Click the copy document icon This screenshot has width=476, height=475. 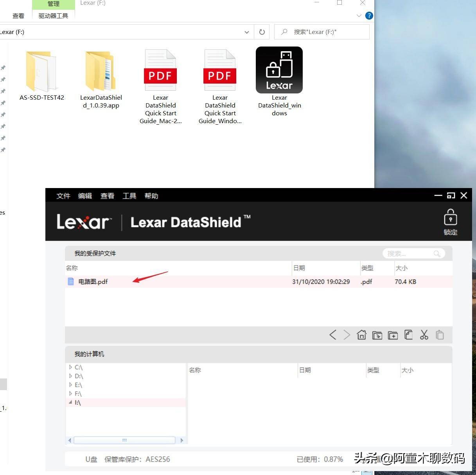408,335
